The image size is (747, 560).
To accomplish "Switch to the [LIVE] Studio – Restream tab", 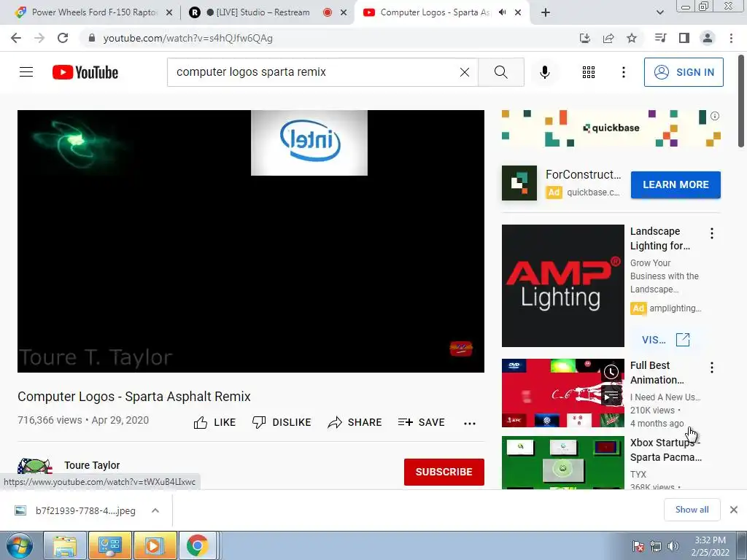I will [x=268, y=12].
